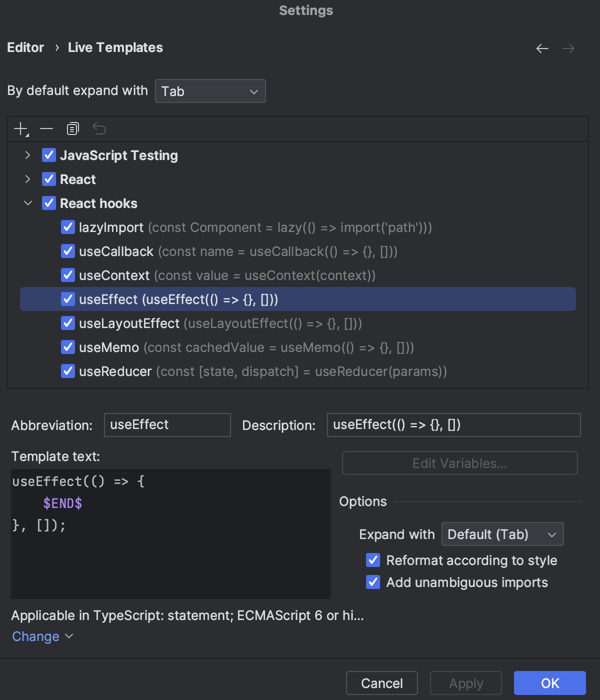Screen dimensions: 600x700
Task: Duplicate the selected template
Action: [72, 128]
